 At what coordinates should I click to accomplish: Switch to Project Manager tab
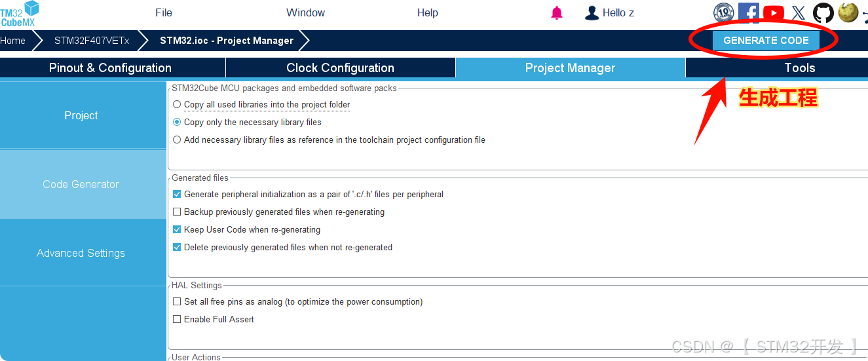coord(570,67)
